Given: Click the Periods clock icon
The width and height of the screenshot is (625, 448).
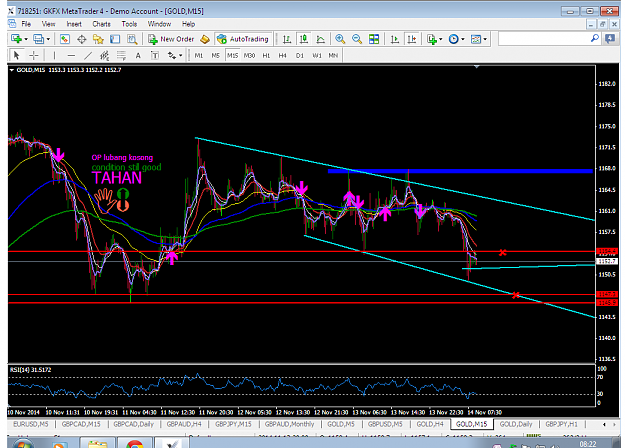Looking at the screenshot, I should click(x=454, y=39).
